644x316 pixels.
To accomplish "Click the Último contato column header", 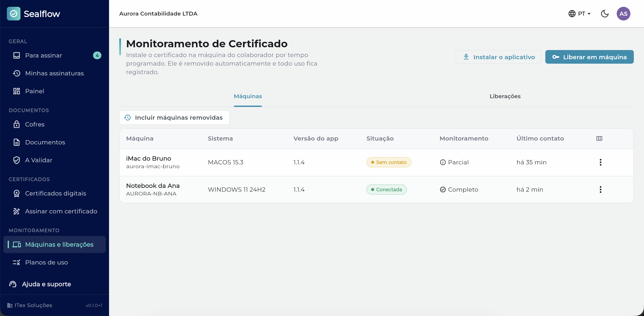I will [540, 138].
